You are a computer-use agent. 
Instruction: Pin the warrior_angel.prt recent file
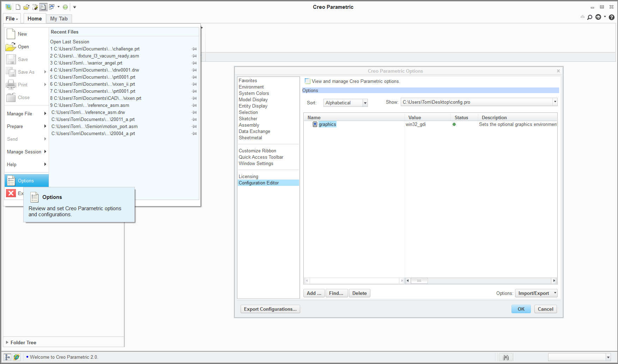coord(194,63)
